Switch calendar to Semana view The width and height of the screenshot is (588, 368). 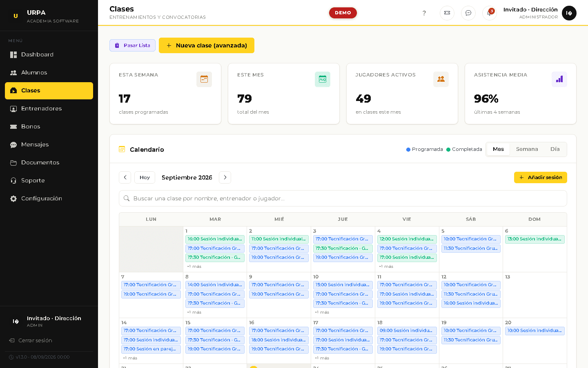pyautogui.click(x=527, y=149)
